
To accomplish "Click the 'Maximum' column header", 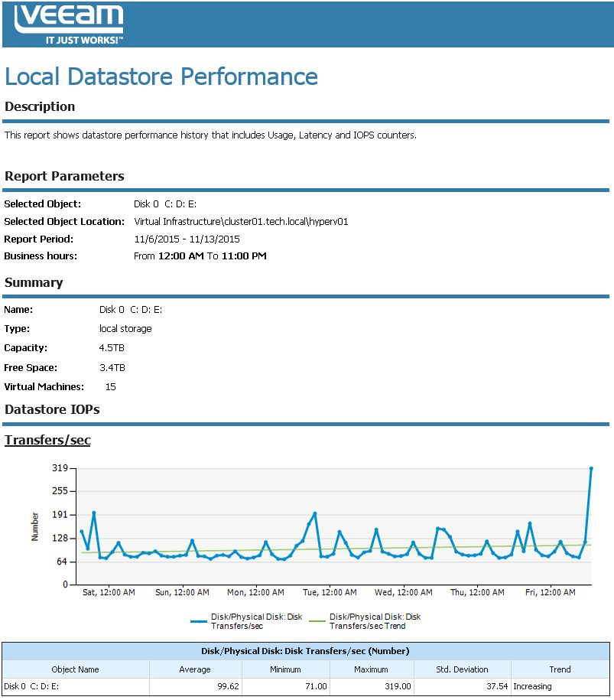I will (x=372, y=669).
